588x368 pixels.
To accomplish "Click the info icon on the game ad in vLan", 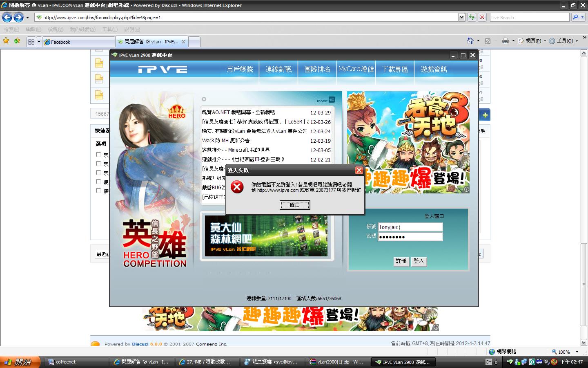I will tap(466, 189).
